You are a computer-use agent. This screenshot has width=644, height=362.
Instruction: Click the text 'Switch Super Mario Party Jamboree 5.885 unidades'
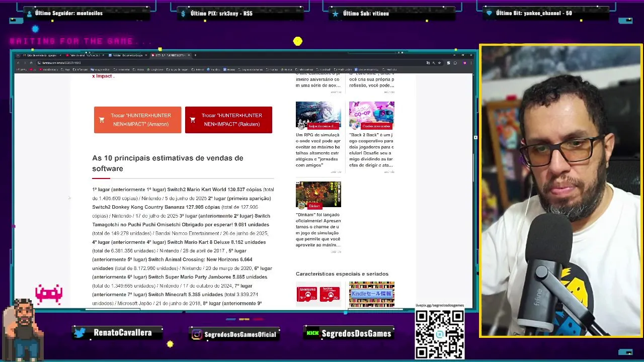coord(207,277)
